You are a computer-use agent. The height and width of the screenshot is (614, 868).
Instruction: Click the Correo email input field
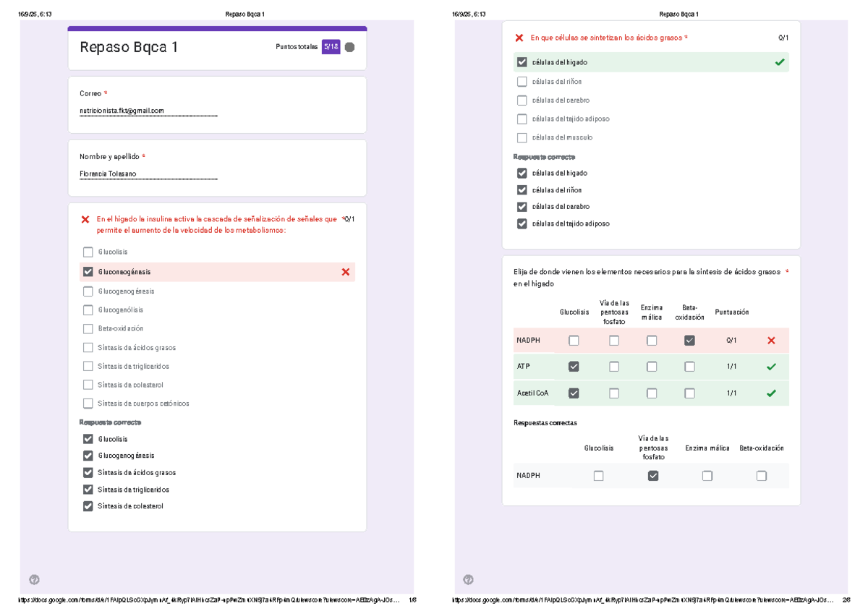click(x=148, y=111)
